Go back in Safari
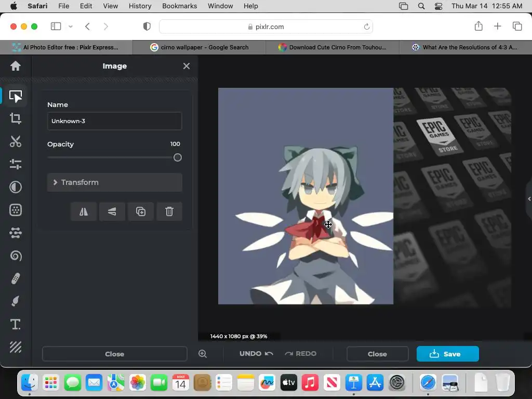This screenshot has height=399, width=532. (x=87, y=26)
